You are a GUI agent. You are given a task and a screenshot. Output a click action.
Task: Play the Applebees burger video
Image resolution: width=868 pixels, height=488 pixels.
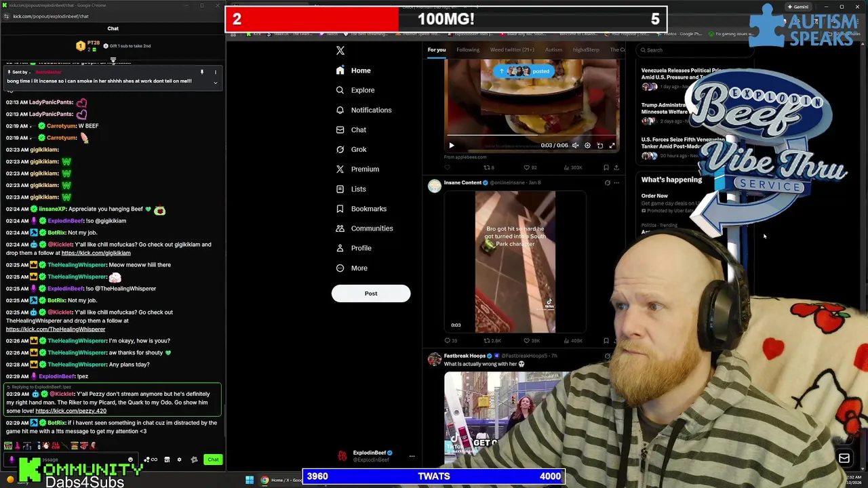(x=452, y=145)
